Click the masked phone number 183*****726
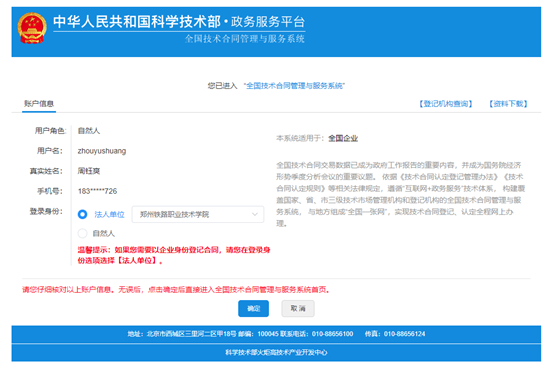558x372 pixels. [x=97, y=191]
